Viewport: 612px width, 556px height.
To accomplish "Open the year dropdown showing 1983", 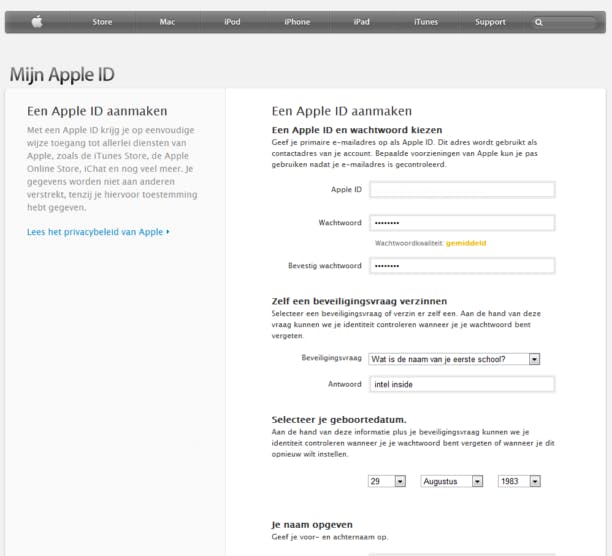I will pos(519,481).
